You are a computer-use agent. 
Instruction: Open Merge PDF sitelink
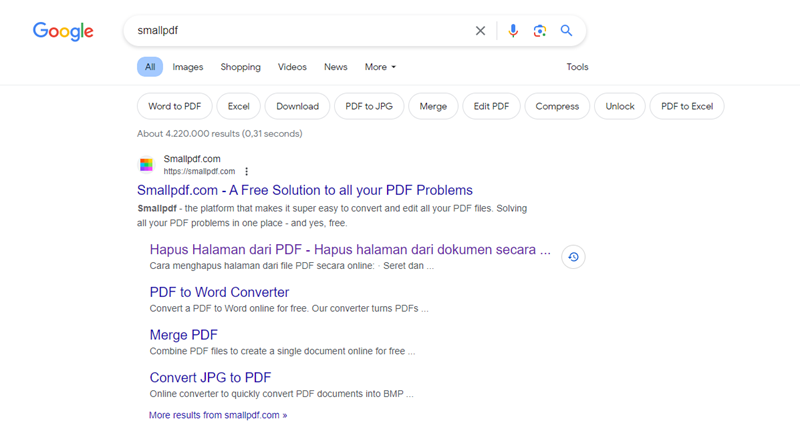tap(184, 335)
